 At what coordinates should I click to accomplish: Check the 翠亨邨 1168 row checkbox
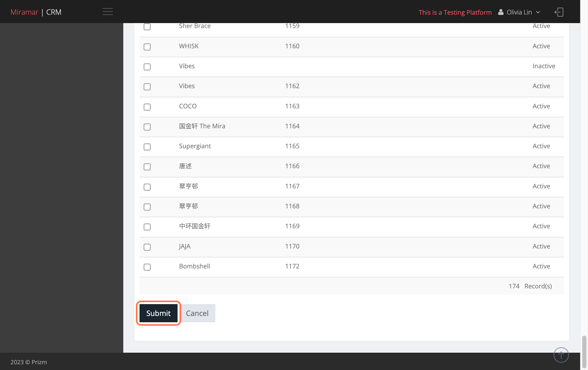coord(147,207)
